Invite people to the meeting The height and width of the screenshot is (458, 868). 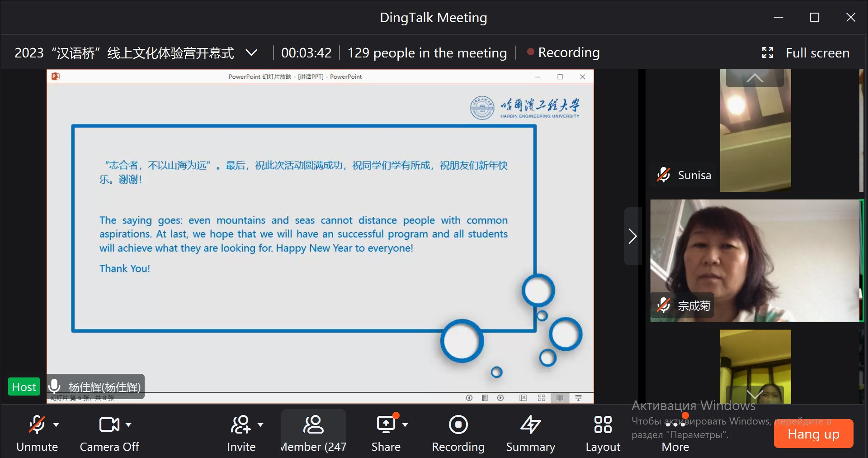(x=241, y=433)
